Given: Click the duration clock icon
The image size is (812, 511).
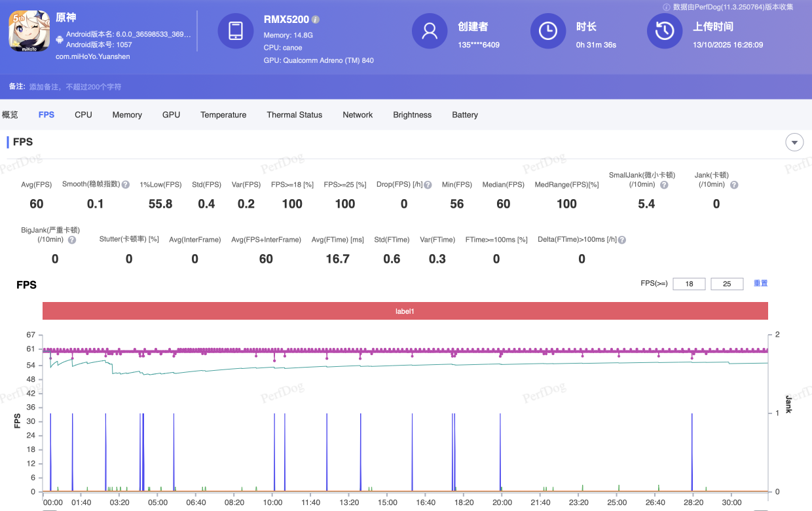Looking at the screenshot, I should point(547,31).
